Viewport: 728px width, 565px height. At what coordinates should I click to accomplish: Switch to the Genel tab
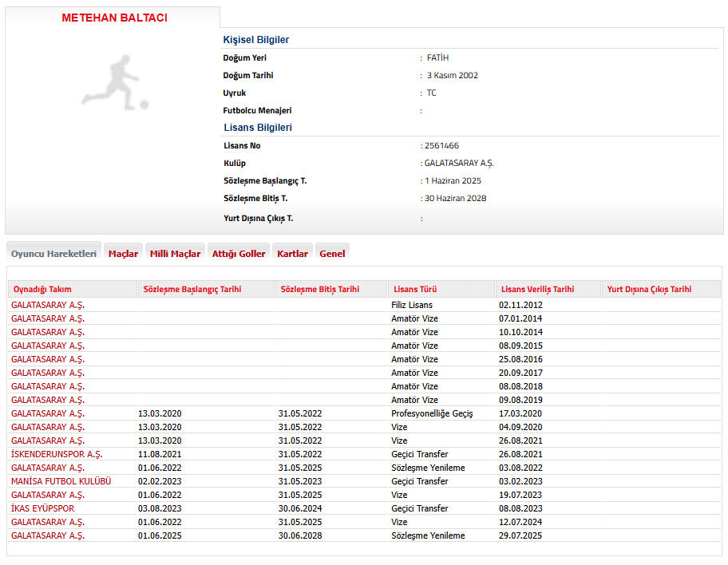332,254
